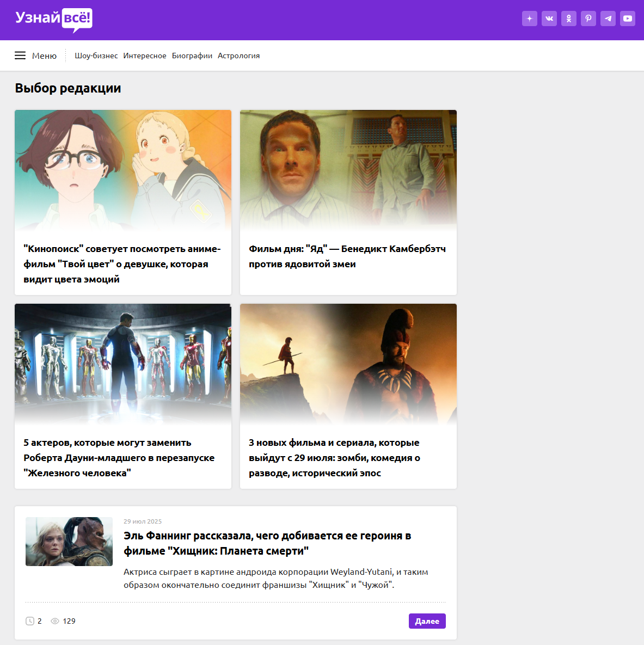Open the Меню label in navigation
The height and width of the screenshot is (645, 644).
pos(45,56)
